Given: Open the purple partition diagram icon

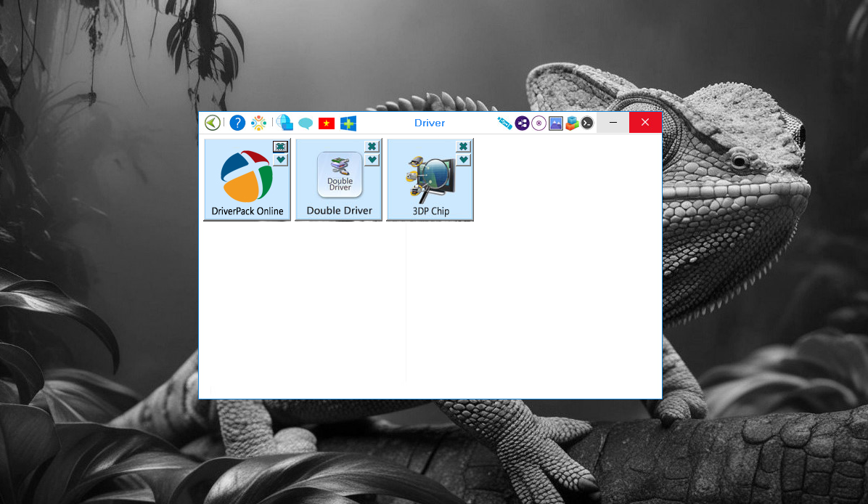Looking at the screenshot, I should 523,123.
